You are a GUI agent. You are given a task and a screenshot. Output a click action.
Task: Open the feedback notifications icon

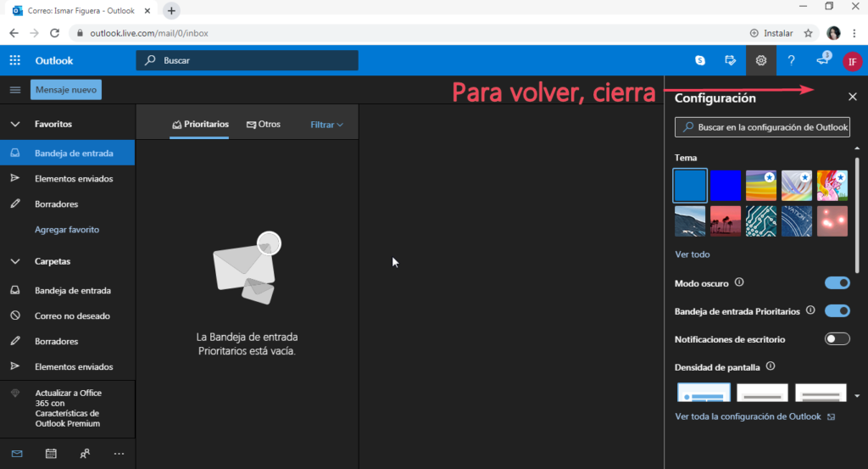[x=822, y=59]
